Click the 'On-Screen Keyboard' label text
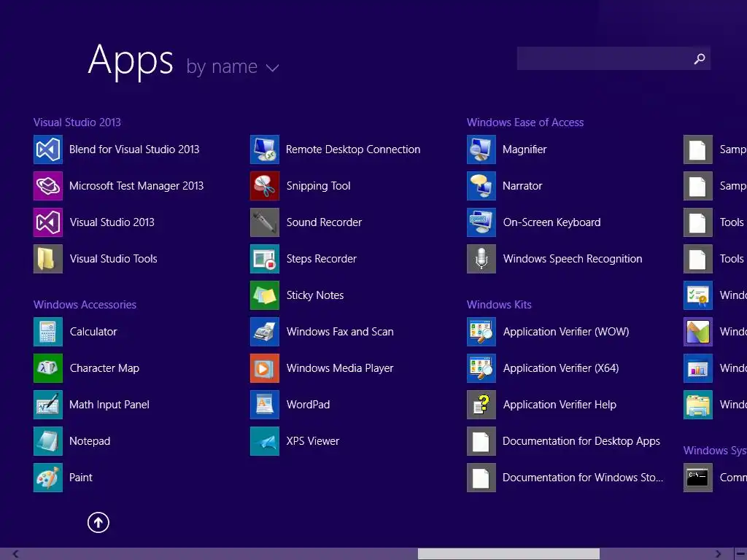Viewport: 747px width, 560px height. (x=551, y=222)
